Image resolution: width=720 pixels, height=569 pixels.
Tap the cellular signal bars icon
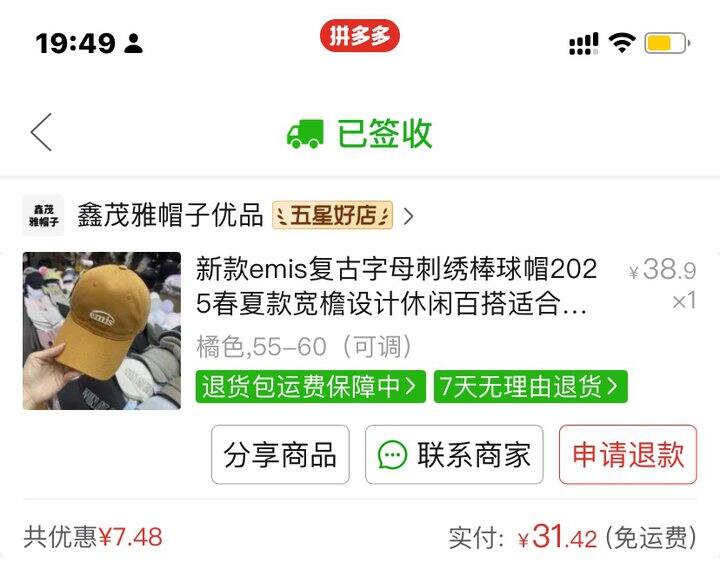click(x=584, y=44)
